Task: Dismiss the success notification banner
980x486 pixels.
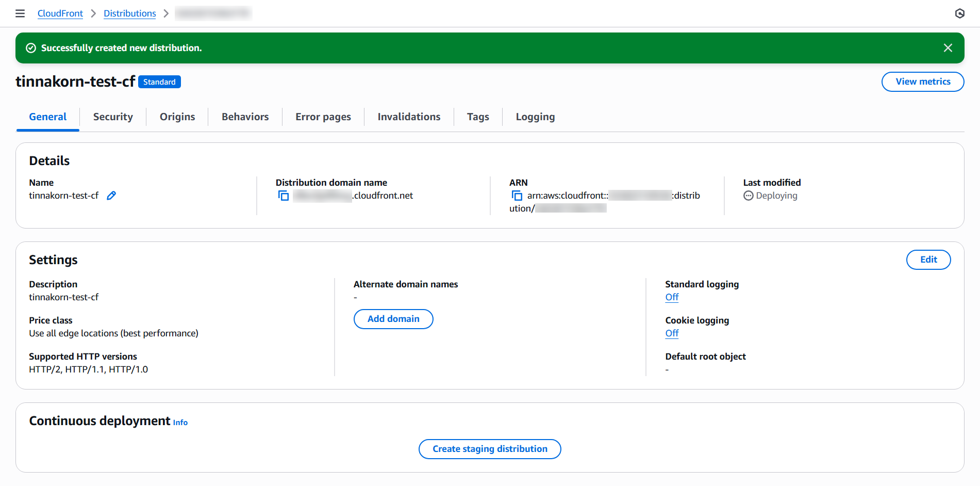Action: (x=948, y=48)
